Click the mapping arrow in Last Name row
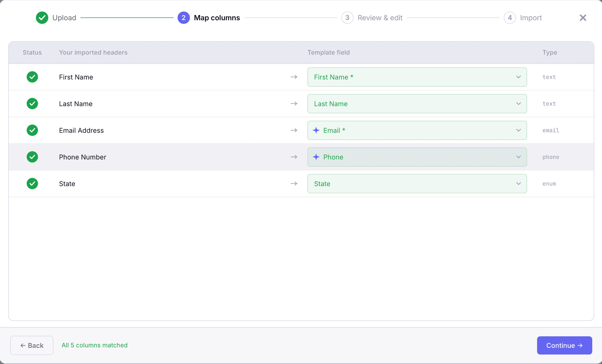This screenshot has width=602, height=364. [294, 104]
